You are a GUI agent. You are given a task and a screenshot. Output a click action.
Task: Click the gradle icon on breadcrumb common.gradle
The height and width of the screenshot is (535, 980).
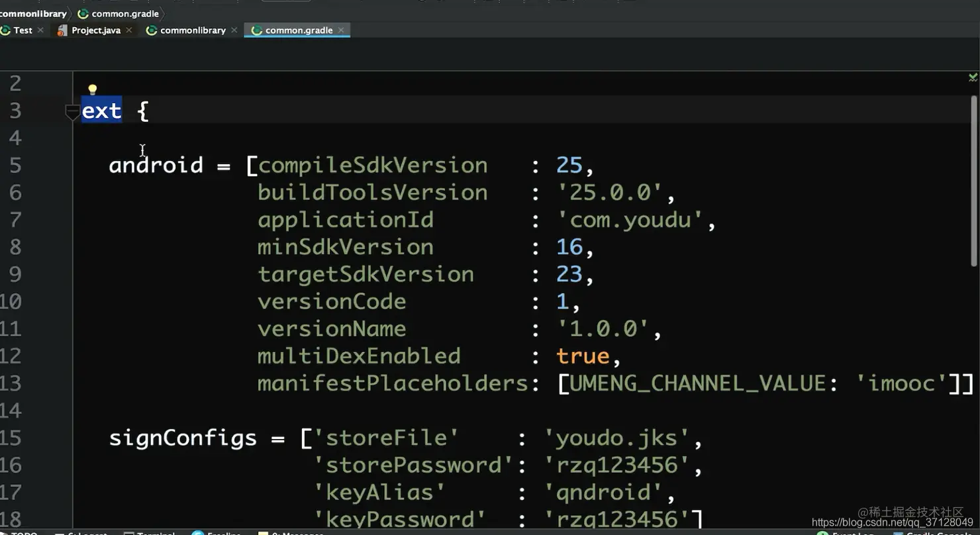pyautogui.click(x=83, y=13)
